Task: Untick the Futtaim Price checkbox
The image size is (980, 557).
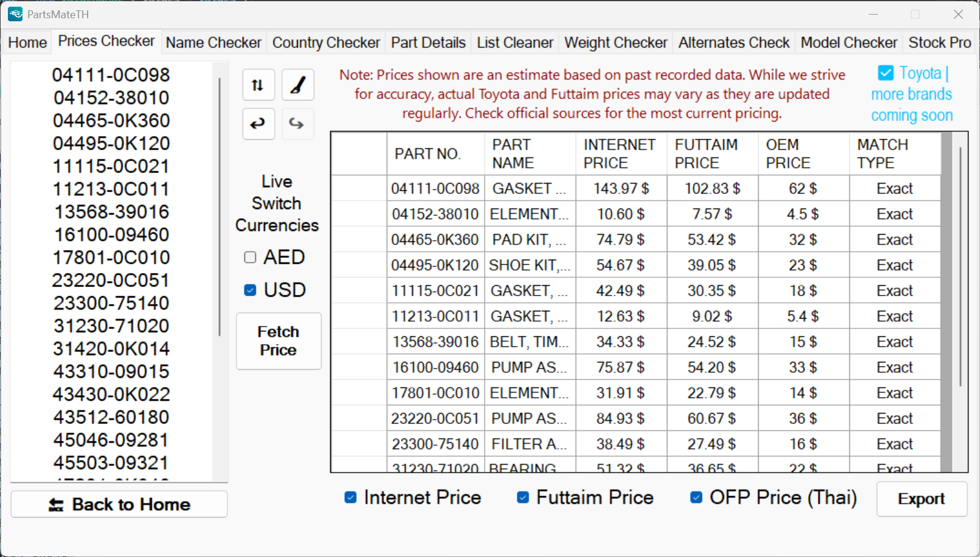Action: click(523, 497)
